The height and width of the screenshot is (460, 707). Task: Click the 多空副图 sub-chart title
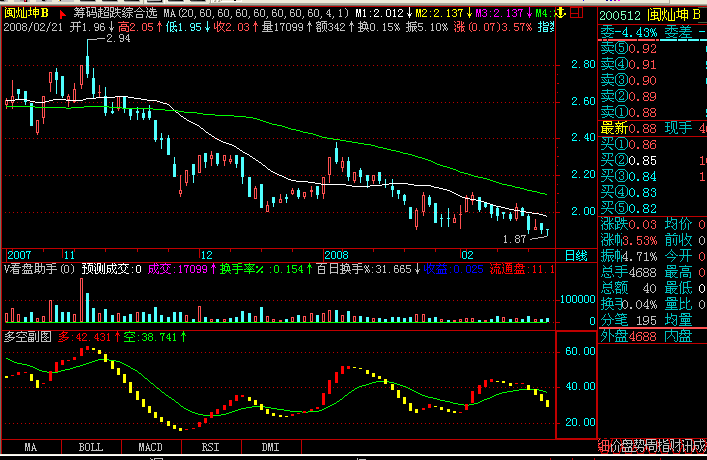click(x=28, y=337)
